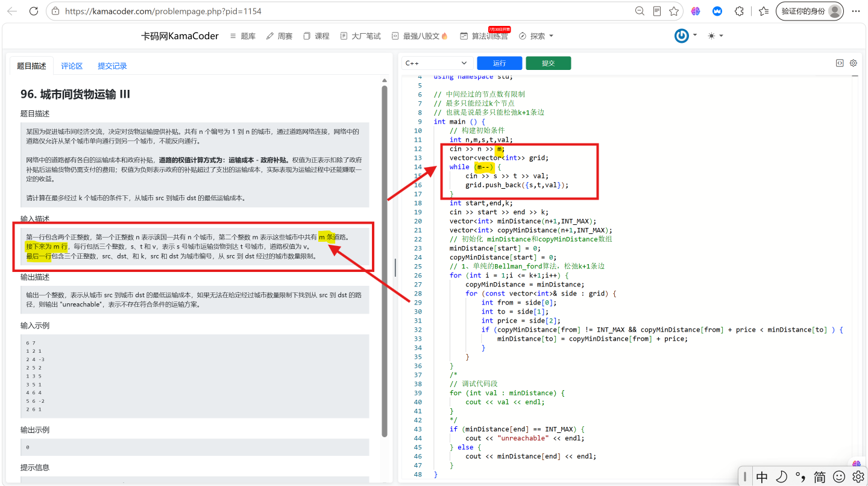
Task: Open the favorites list icon
Action: [764, 11]
